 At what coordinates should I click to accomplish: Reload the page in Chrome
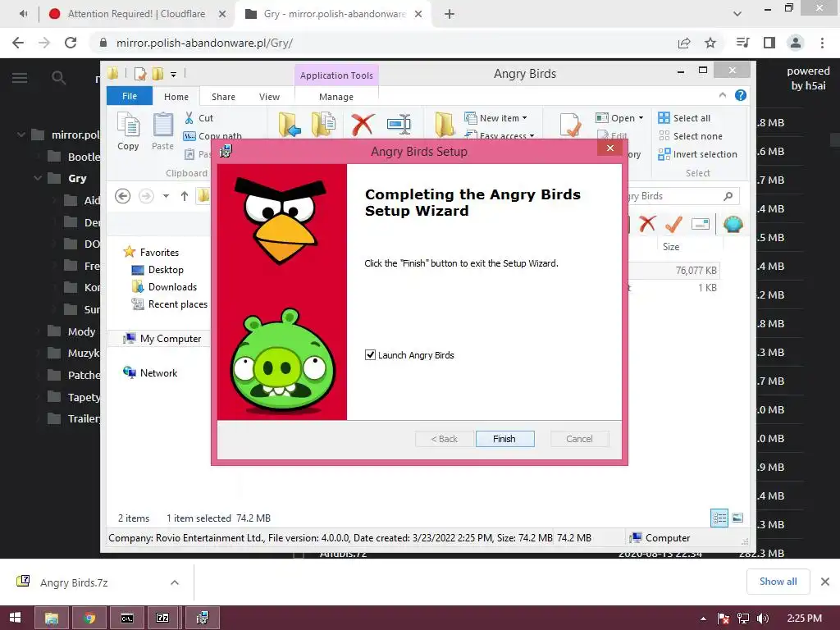(71, 43)
